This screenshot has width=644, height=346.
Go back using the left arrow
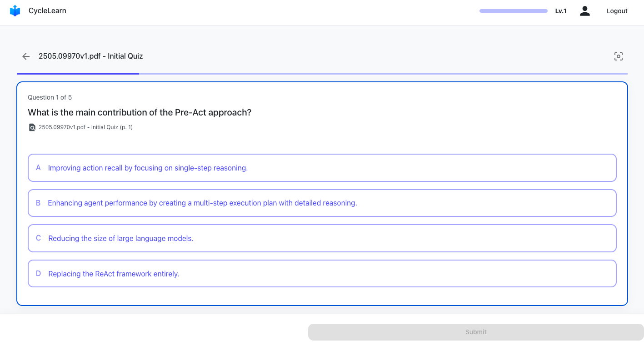[x=26, y=56]
